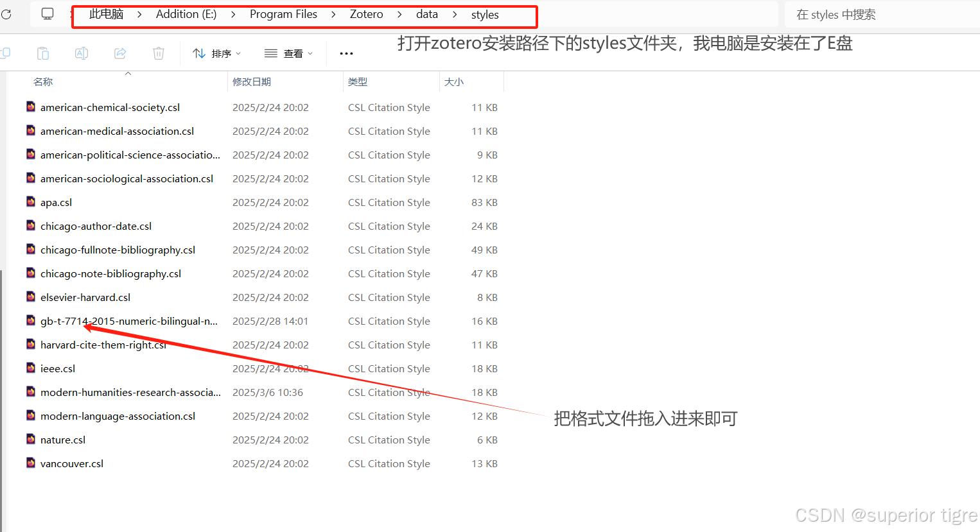Click file icon of chicago-fullnote-bibliography.csl
Viewport: 980px width, 532px height.
(31, 249)
